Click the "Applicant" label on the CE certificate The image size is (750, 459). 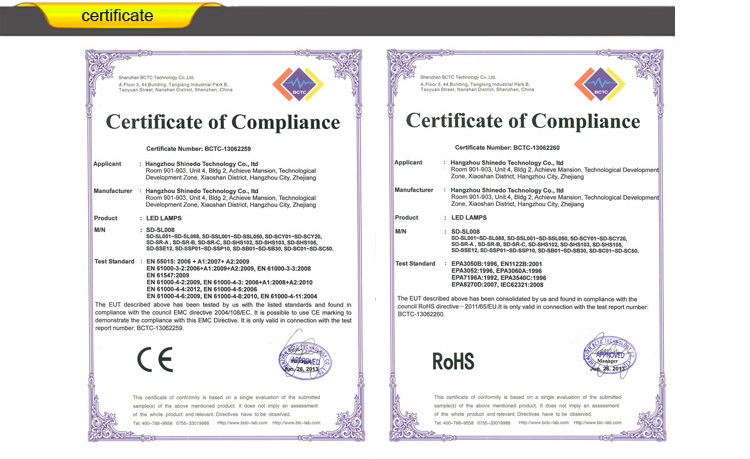pyautogui.click(x=107, y=164)
